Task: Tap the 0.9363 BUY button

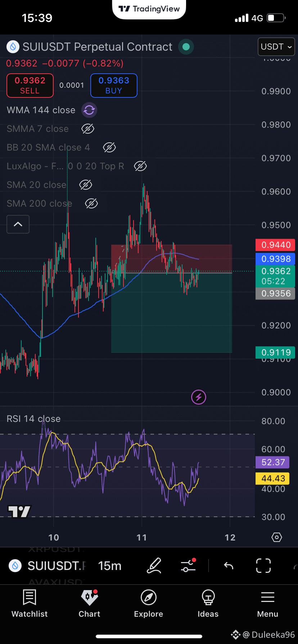Action: 114,86
